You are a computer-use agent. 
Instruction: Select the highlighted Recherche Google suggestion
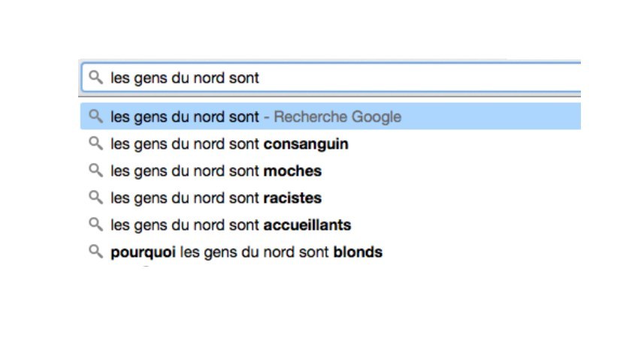[x=331, y=116]
